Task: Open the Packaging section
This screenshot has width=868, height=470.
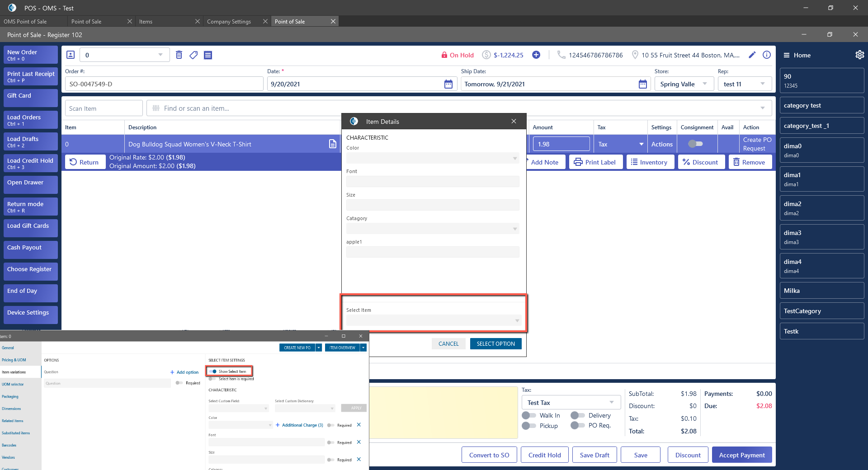Action: click(10, 397)
